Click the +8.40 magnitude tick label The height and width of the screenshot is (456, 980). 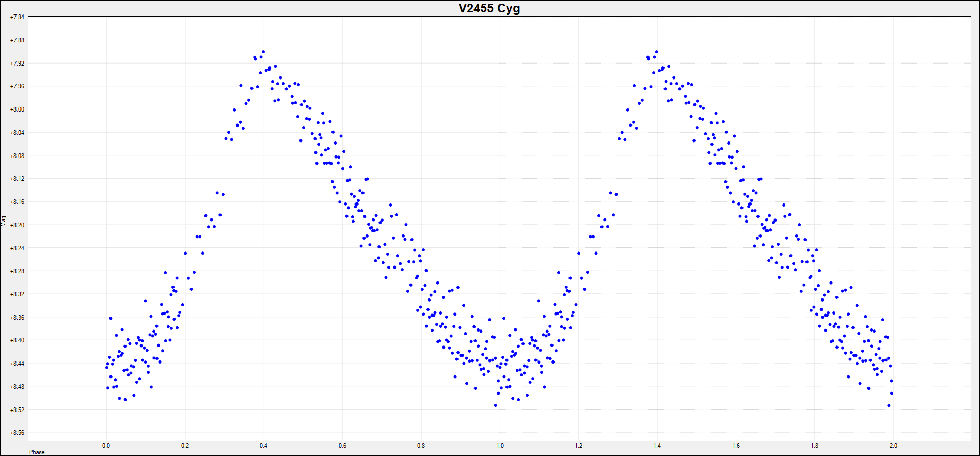17,340
